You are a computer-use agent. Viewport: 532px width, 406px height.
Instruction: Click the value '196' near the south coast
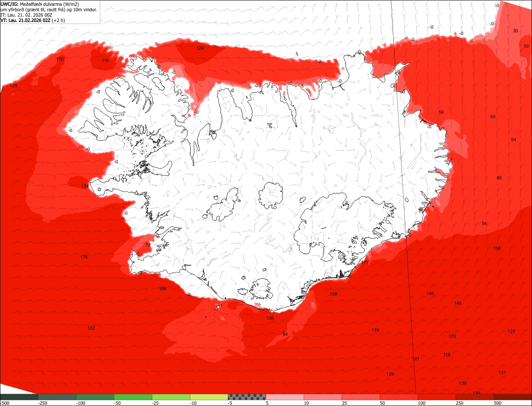coord(270,318)
